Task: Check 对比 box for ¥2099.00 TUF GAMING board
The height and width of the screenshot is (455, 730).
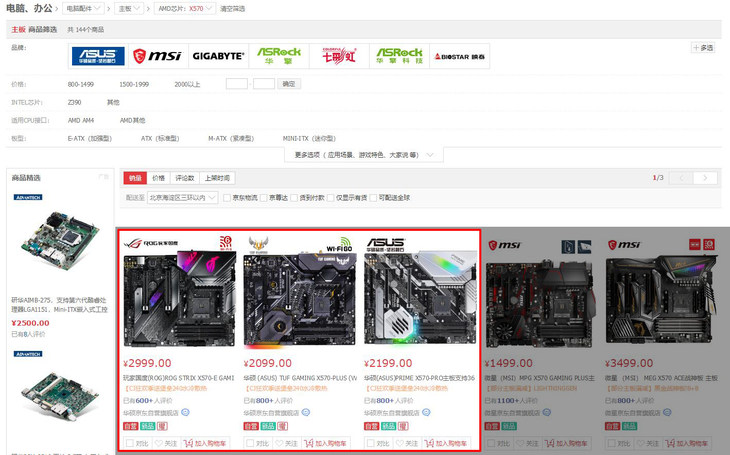Action: [250, 443]
